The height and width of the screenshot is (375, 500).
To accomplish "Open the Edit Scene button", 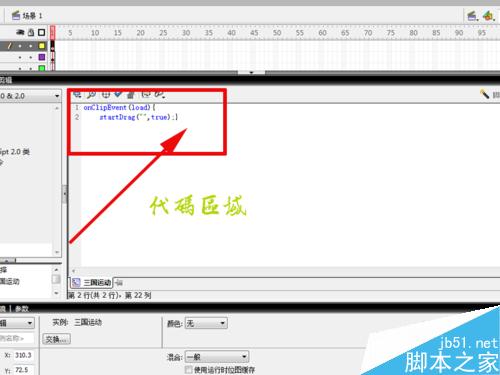I will 472,15.
